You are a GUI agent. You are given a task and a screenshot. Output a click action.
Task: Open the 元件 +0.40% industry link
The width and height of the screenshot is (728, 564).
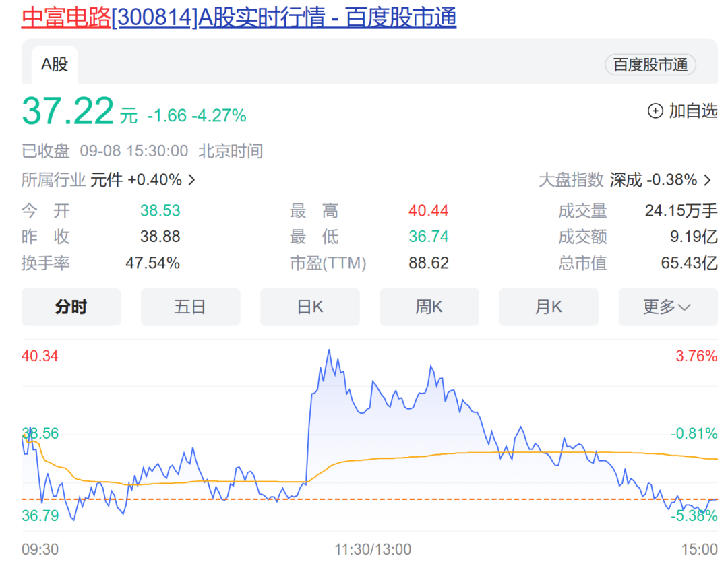pyautogui.click(x=136, y=180)
